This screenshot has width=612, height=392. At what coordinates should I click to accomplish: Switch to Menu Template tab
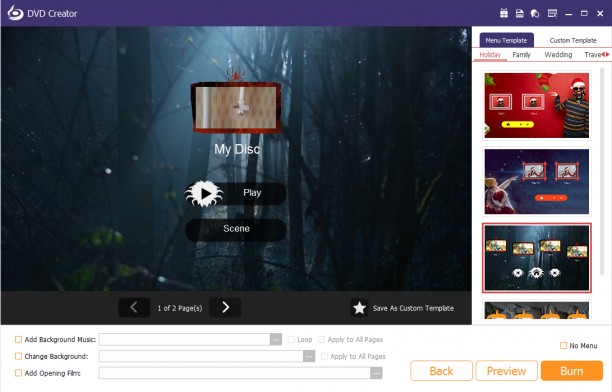(506, 40)
